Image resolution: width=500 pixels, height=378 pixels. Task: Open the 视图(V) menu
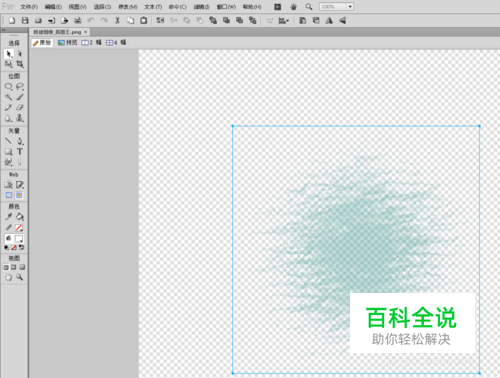(78, 7)
